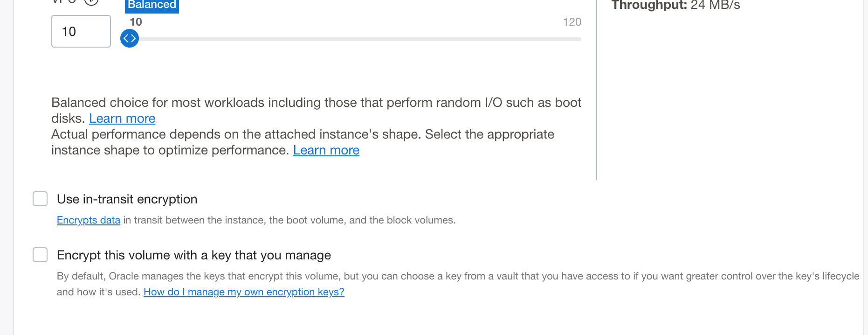Click the 120 maximum label above the slider
This screenshot has width=868, height=335.
coord(572,22)
